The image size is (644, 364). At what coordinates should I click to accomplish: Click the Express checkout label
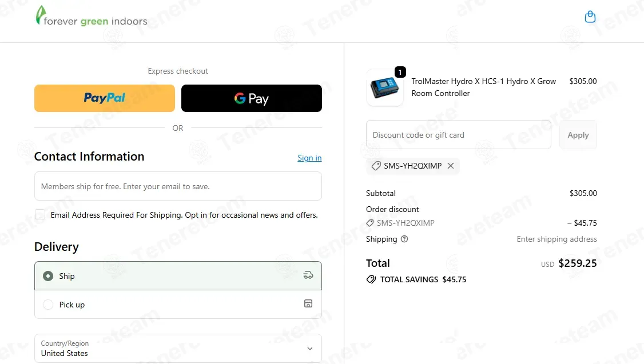[178, 71]
